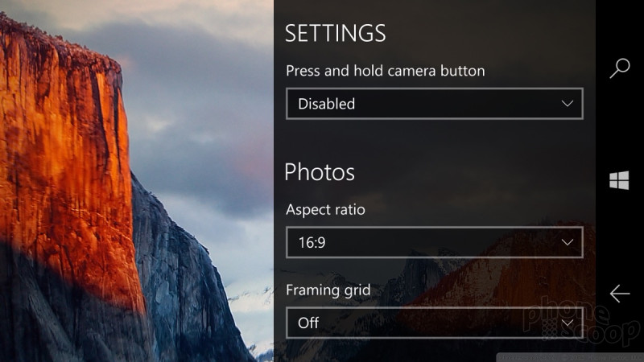Click the Press and hold camera button label
The height and width of the screenshot is (362, 644).
386,71
